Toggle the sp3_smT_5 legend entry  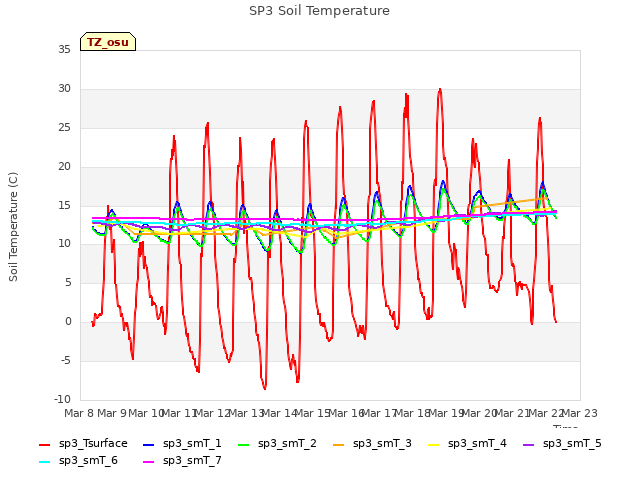point(562,443)
